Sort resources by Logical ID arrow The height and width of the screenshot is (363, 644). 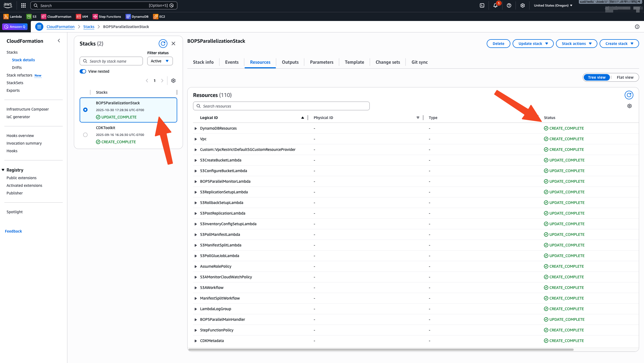tap(303, 118)
